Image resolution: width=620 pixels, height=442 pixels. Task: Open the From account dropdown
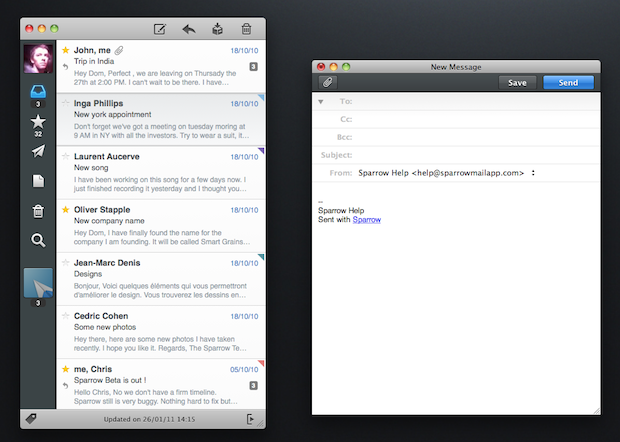533,173
